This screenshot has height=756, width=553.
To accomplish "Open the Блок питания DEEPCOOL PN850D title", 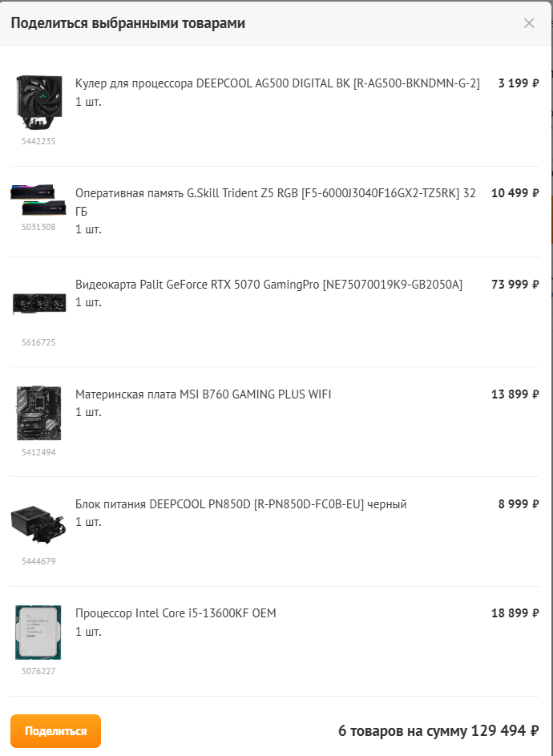I will (x=240, y=504).
